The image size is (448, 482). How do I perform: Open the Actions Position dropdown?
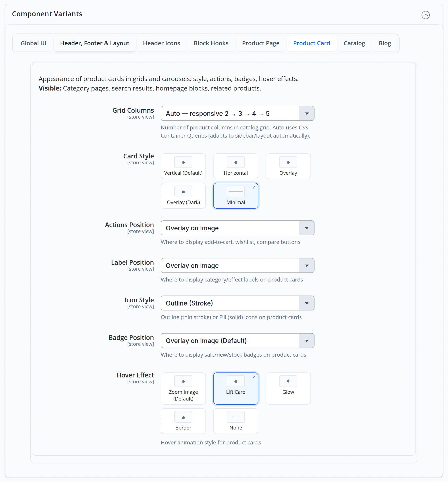tap(237, 228)
